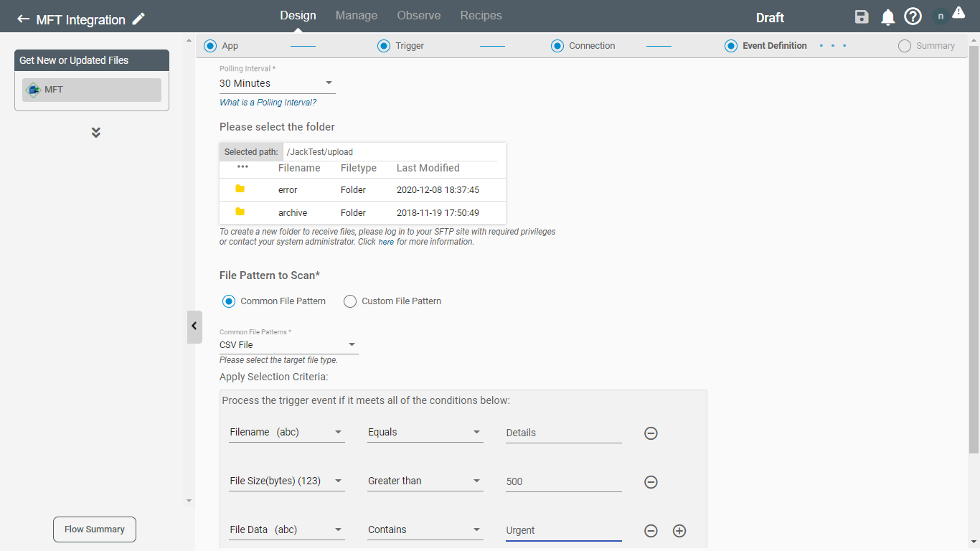Click the MFT Integration title text

click(x=81, y=20)
